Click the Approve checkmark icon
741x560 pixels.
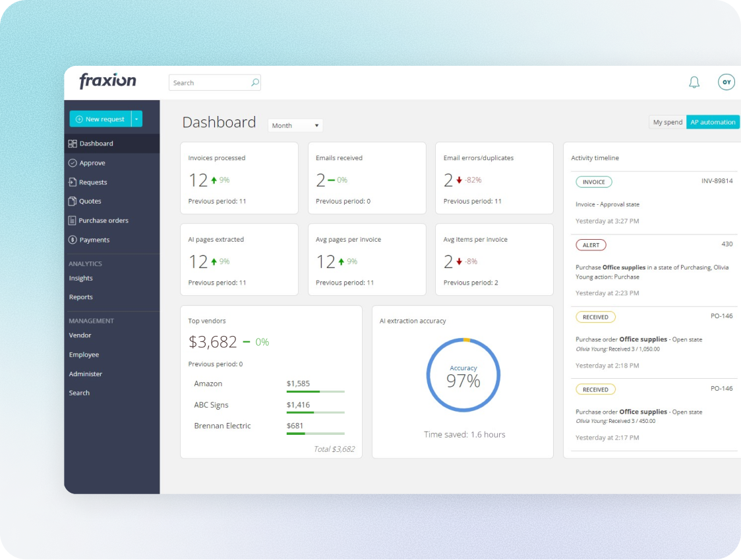[x=73, y=163]
